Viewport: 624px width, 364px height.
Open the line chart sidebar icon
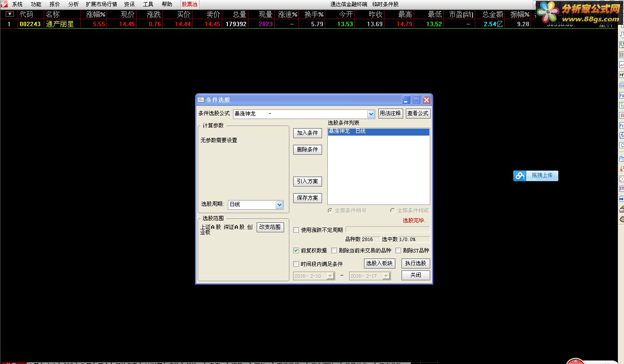(x=621, y=65)
